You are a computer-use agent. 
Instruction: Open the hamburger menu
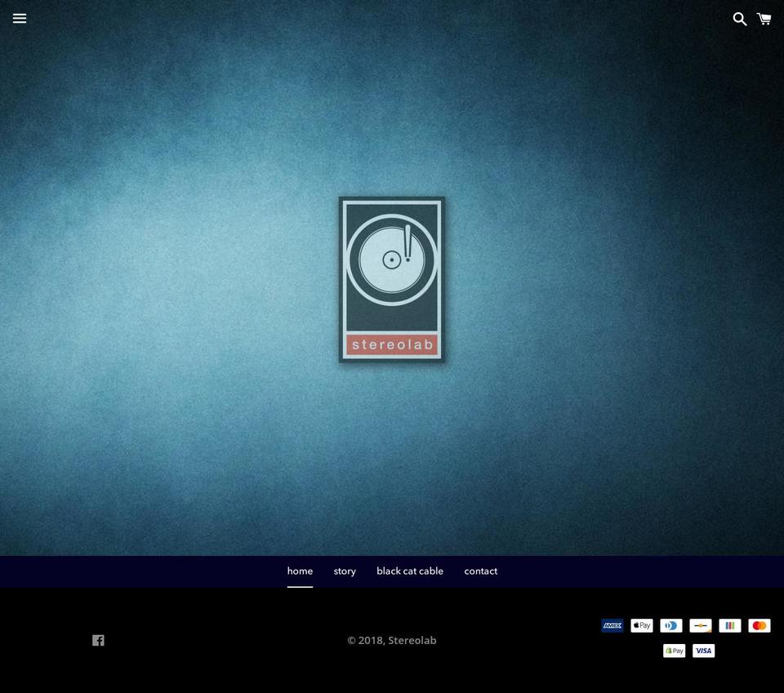click(x=20, y=19)
